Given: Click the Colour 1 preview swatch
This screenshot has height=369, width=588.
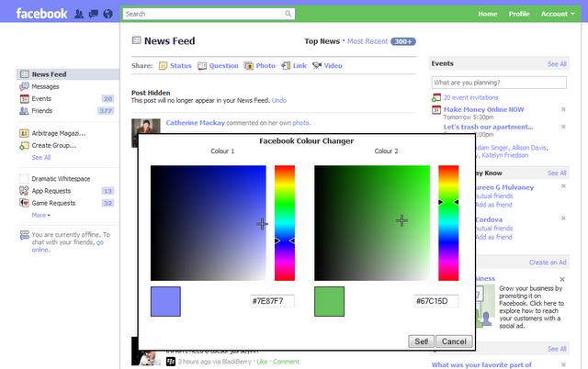Looking at the screenshot, I should 165,302.
